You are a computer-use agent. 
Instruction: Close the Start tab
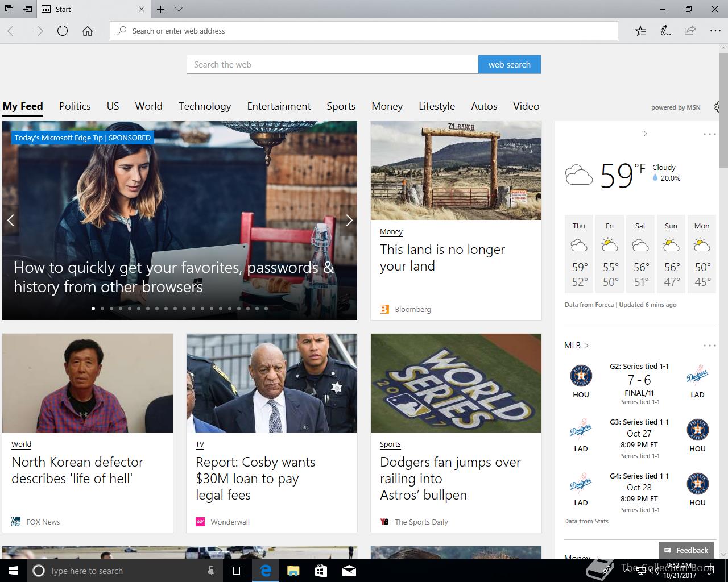tap(142, 9)
